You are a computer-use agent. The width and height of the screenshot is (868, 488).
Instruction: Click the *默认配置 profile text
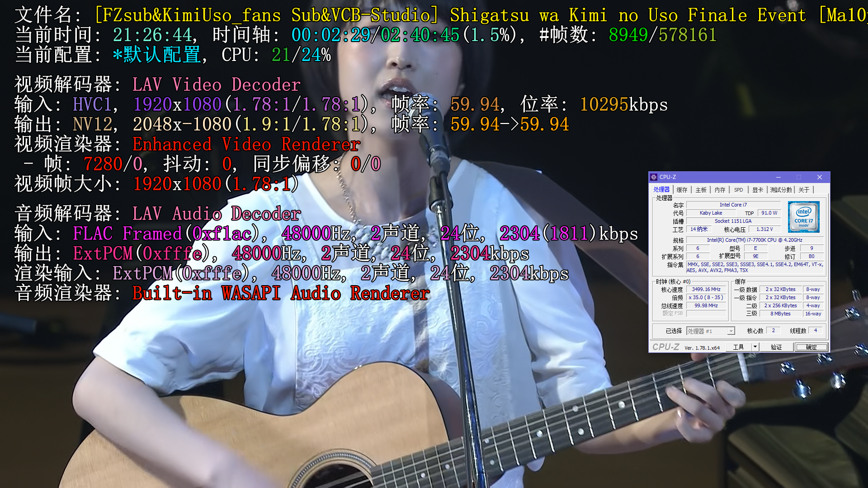click(x=157, y=55)
